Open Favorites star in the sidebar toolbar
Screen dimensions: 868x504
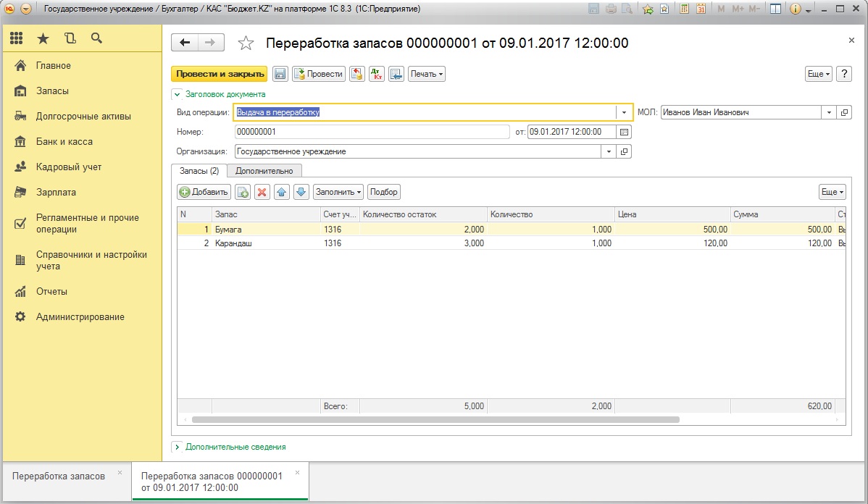coord(43,38)
